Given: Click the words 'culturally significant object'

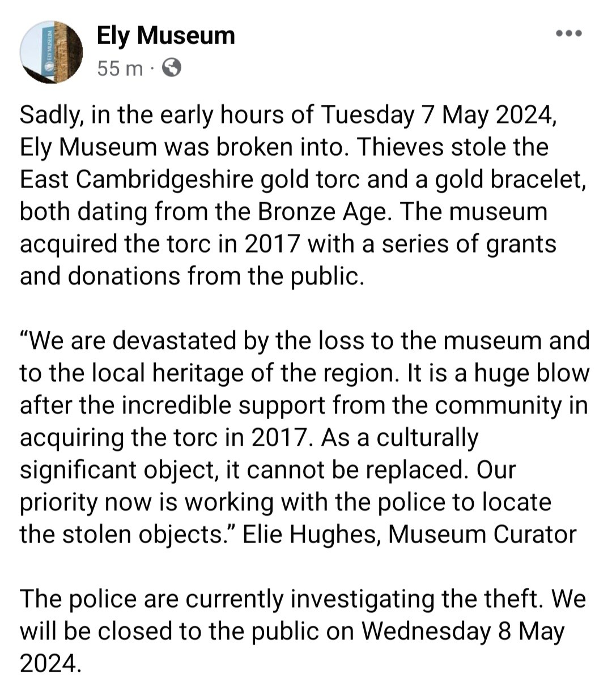Looking at the screenshot, I should [249, 454].
